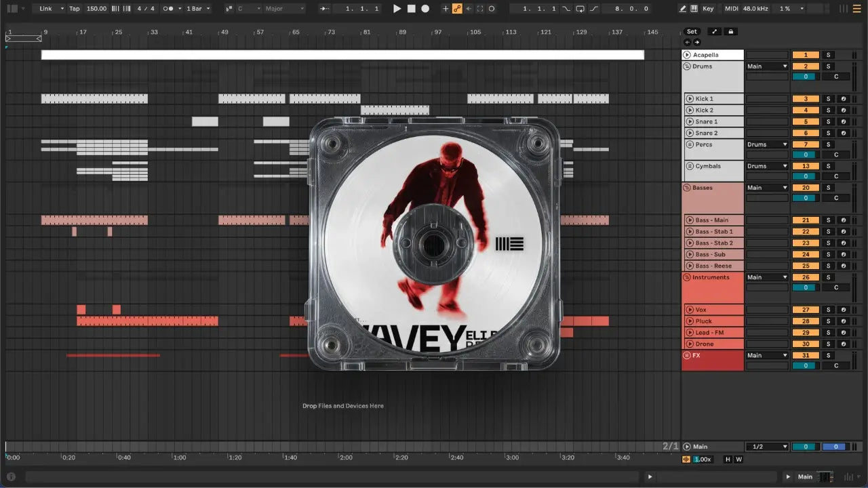Toggle the metronome button

click(x=168, y=9)
